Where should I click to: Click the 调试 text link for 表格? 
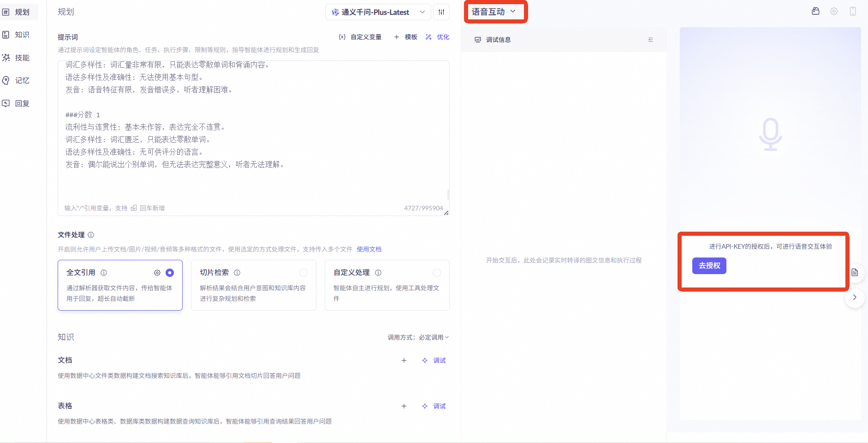(440, 406)
